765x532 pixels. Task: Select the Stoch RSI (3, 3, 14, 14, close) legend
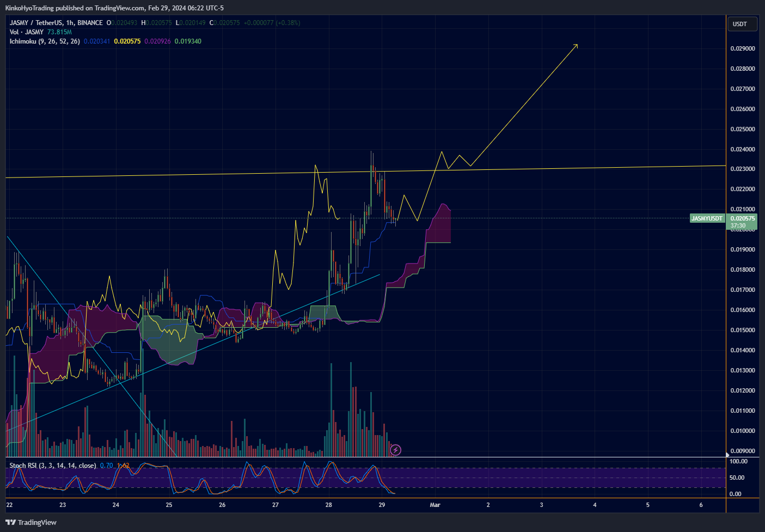53,466
